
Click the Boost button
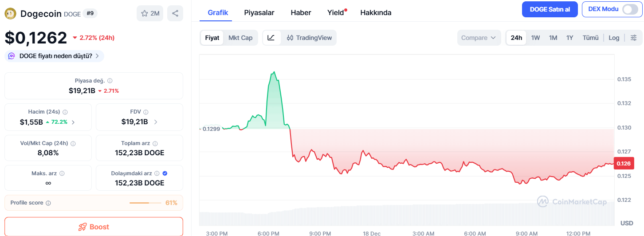94,227
